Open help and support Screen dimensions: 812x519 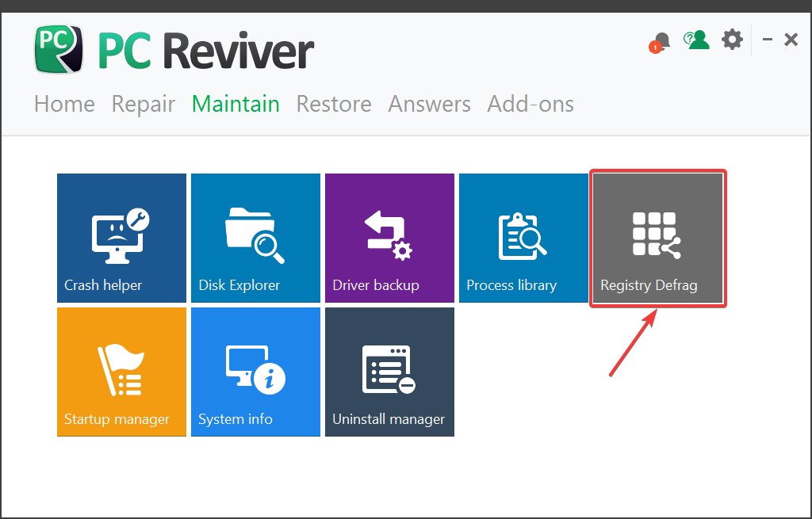[x=696, y=38]
